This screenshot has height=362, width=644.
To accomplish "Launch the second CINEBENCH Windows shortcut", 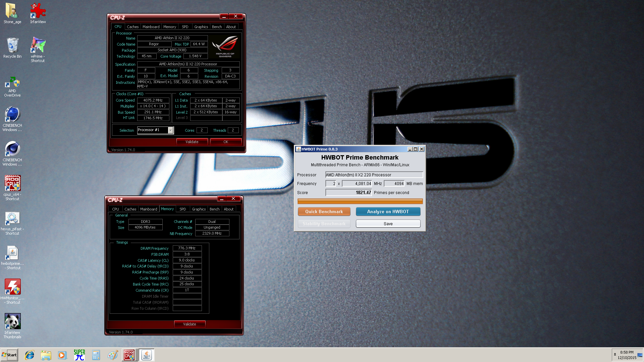I will point(12,154).
